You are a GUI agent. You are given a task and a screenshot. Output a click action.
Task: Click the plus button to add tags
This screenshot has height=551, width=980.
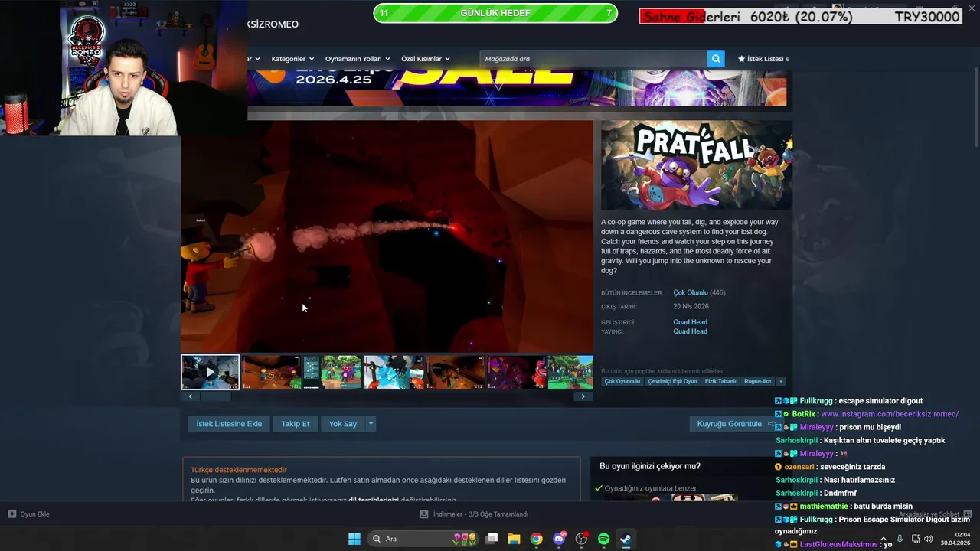coord(781,381)
